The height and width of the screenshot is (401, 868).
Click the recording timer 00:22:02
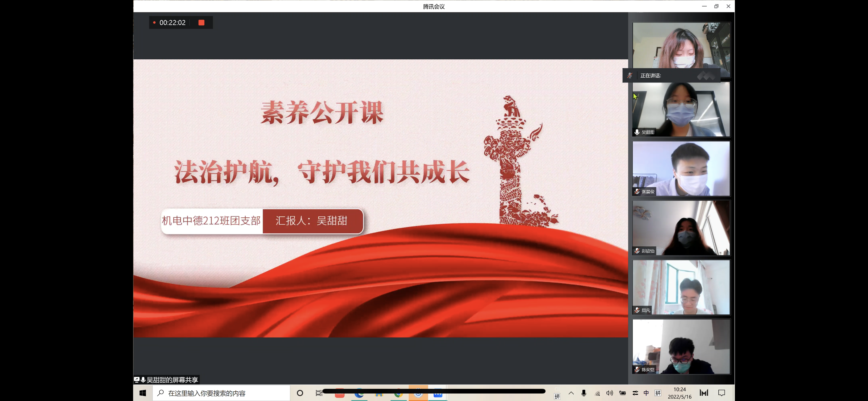[x=172, y=22]
